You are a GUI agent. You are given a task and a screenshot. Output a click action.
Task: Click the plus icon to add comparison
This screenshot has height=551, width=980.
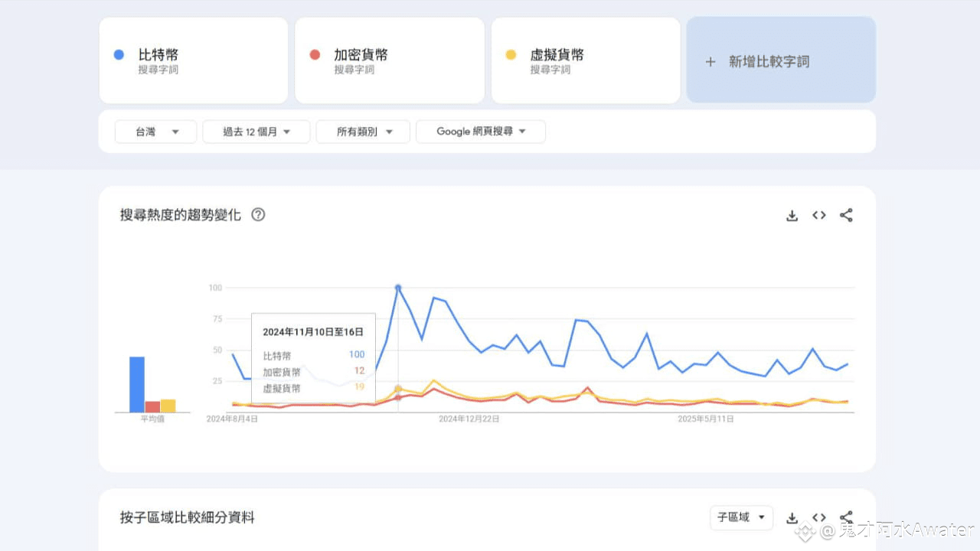(710, 62)
